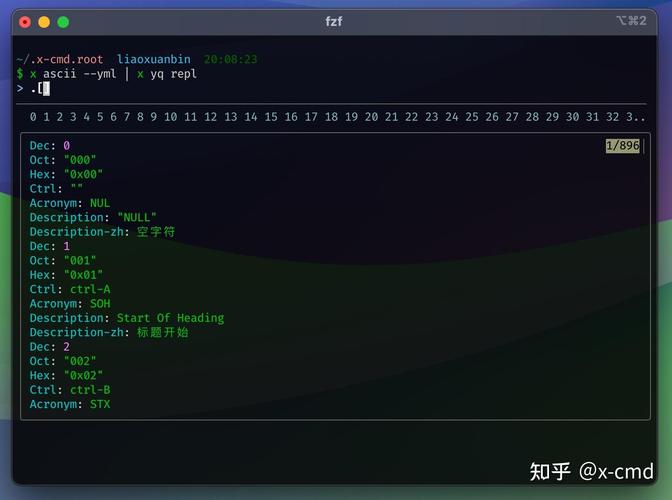The image size is (672, 500).
Task: Click the red close window button
Action: point(25,21)
